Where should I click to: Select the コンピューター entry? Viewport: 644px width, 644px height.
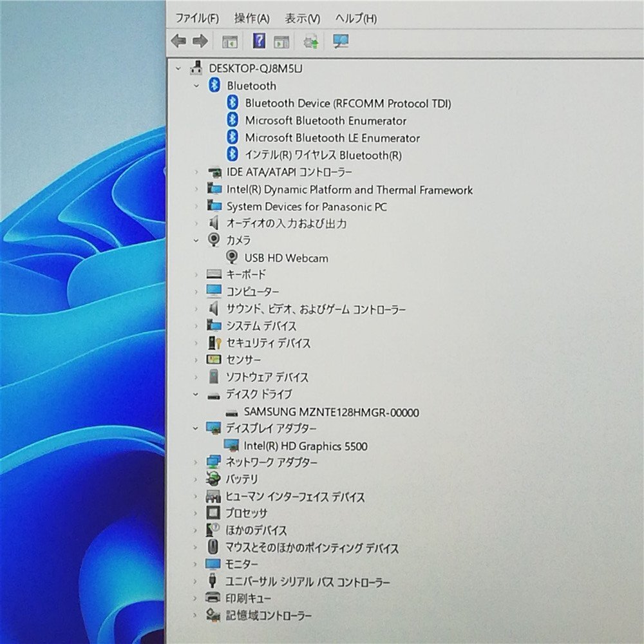(x=253, y=291)
